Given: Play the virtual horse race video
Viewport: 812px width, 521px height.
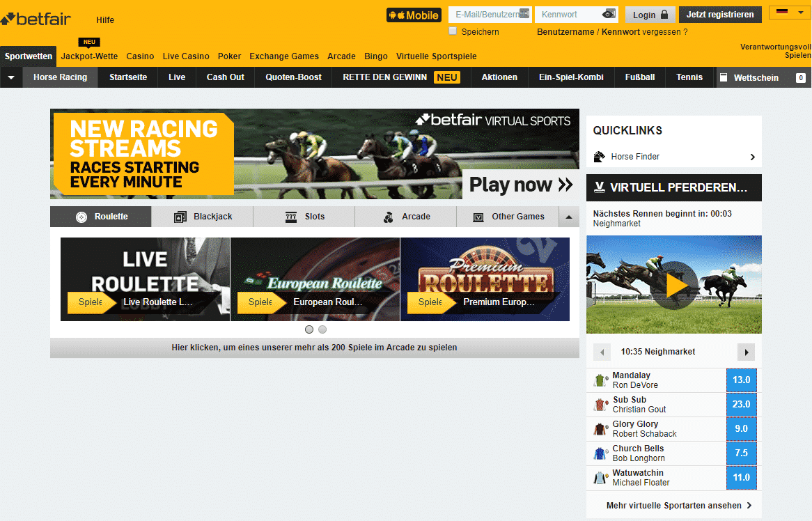Looking at the screenshot, I should (674, 286).
